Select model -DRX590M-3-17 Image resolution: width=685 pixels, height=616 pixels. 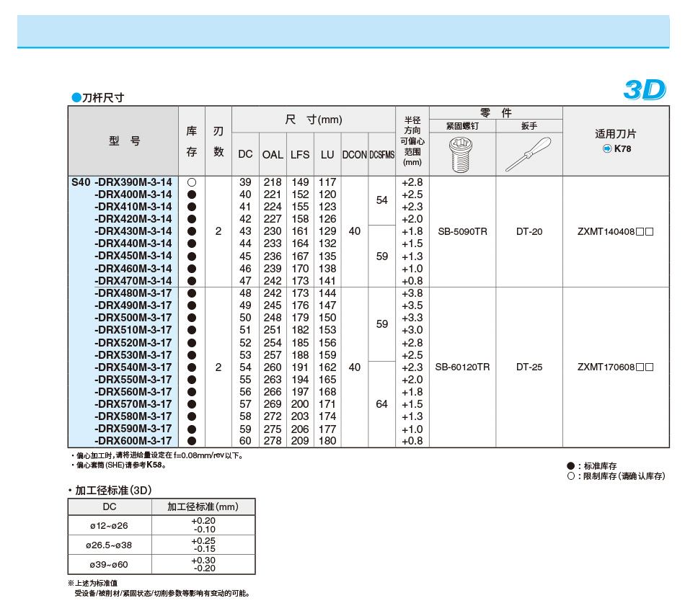coord(133,429)
